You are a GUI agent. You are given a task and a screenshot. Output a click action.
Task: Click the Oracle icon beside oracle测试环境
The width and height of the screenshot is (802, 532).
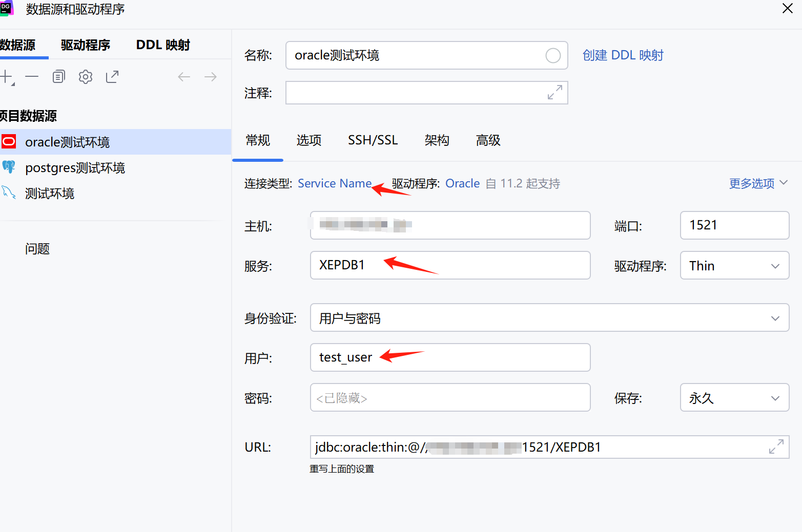click(x=9, y=141)
